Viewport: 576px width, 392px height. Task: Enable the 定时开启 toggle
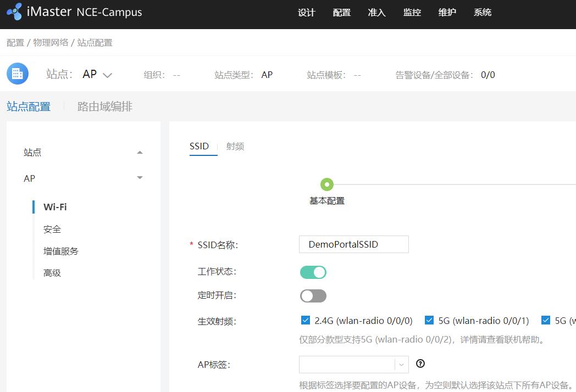pos(313,295)
